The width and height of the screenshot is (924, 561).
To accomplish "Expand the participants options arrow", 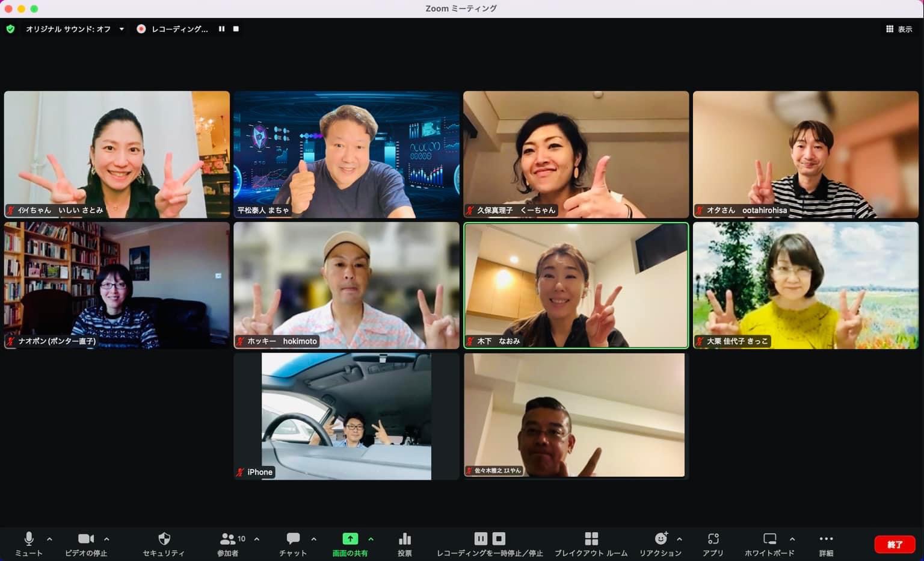I will [257, 539].
